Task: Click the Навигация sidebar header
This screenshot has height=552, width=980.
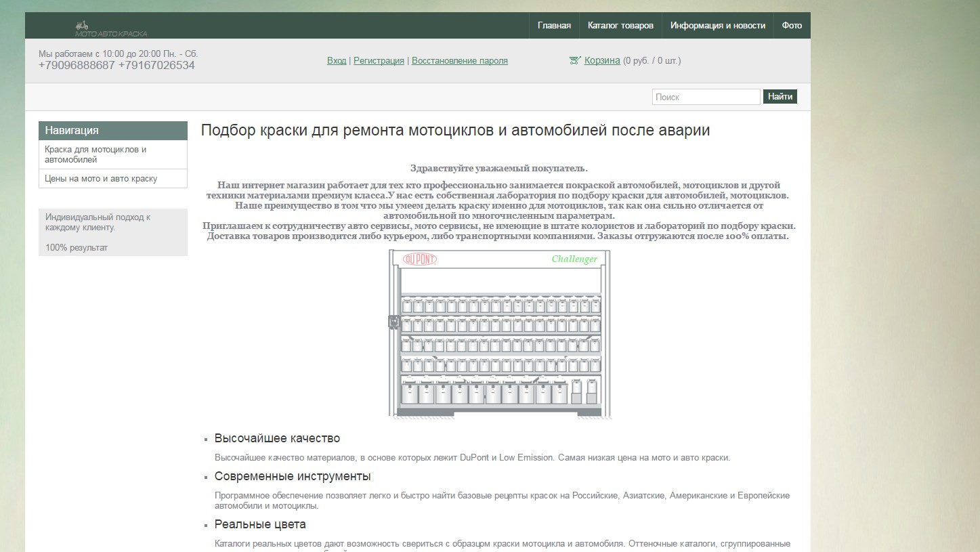Action: tap(113, 131)
